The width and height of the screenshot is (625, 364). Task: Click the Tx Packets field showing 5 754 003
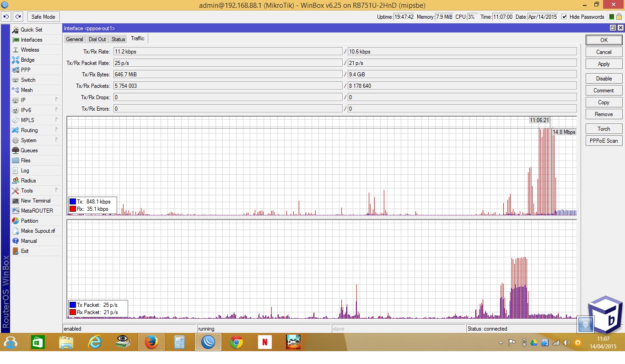228,86
